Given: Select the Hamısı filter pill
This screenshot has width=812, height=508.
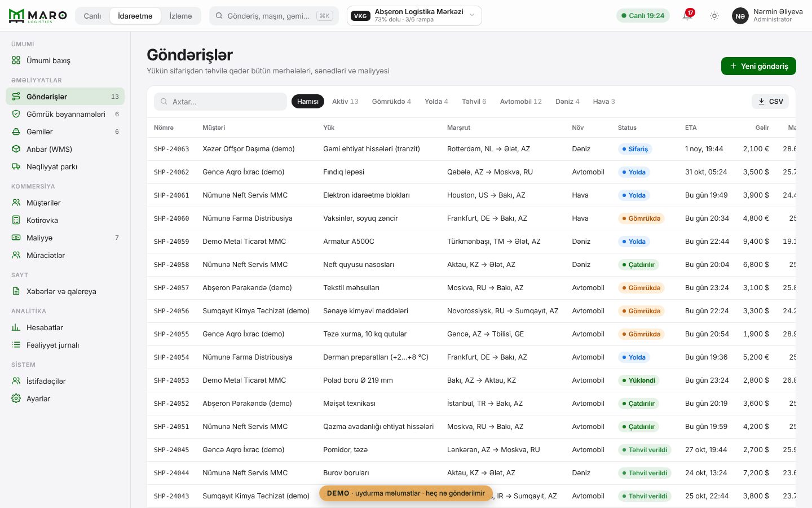Looking at the screenshot, I should 308,102.
